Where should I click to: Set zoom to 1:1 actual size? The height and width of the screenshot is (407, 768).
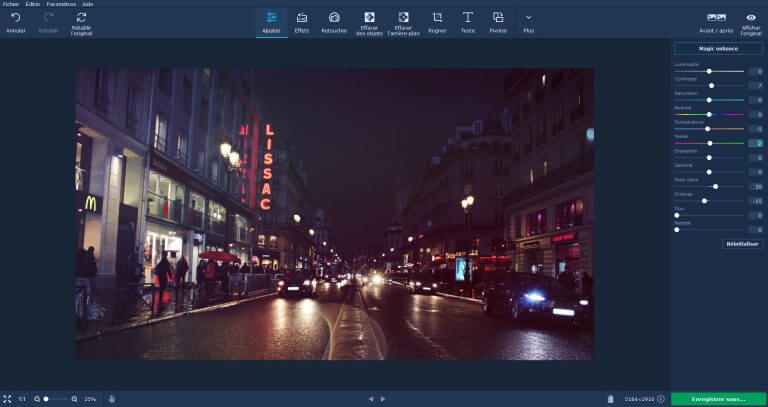tap(22, 399)
